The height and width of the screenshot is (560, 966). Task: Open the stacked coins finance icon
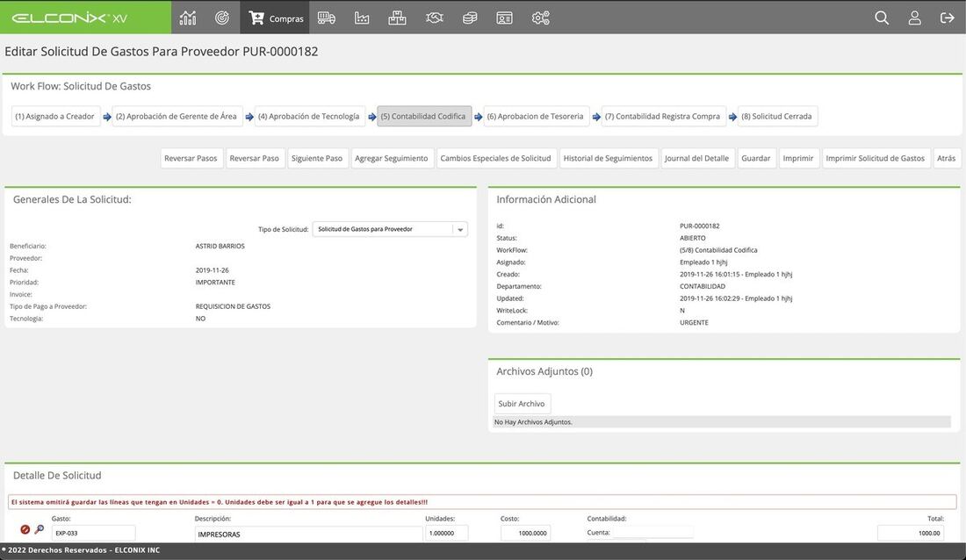tap(470, 18)
